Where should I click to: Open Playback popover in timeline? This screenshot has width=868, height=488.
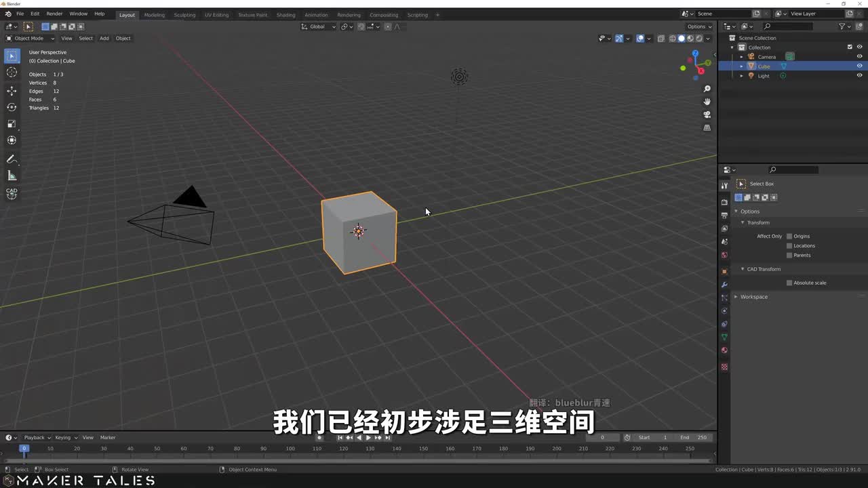pos(36,437)
